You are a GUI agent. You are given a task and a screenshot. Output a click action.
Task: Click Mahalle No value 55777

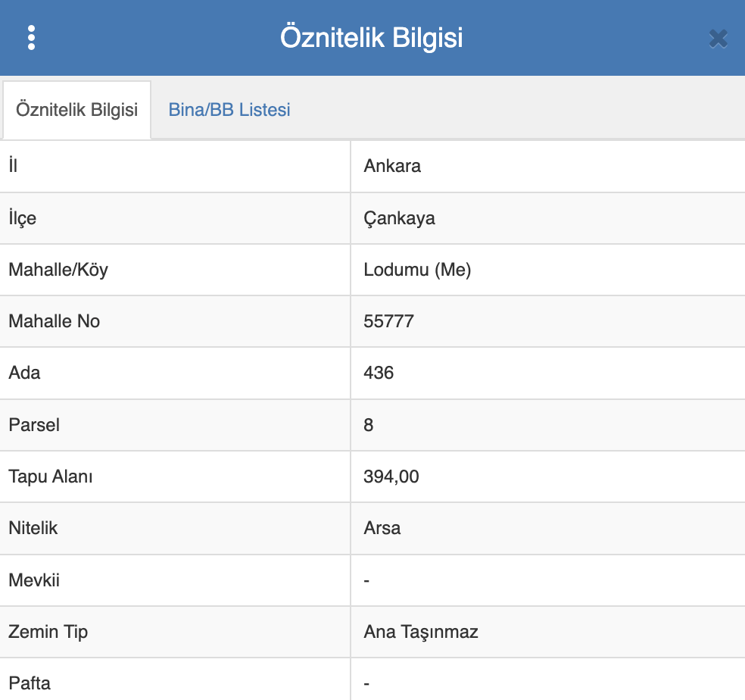click(388, 321)
